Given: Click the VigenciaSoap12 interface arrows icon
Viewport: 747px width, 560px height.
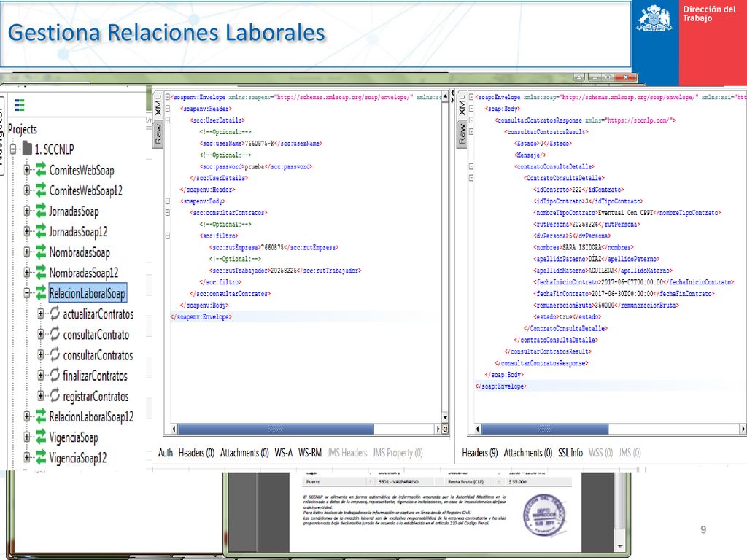Looking at the screenshot, I should click(42, 457).
